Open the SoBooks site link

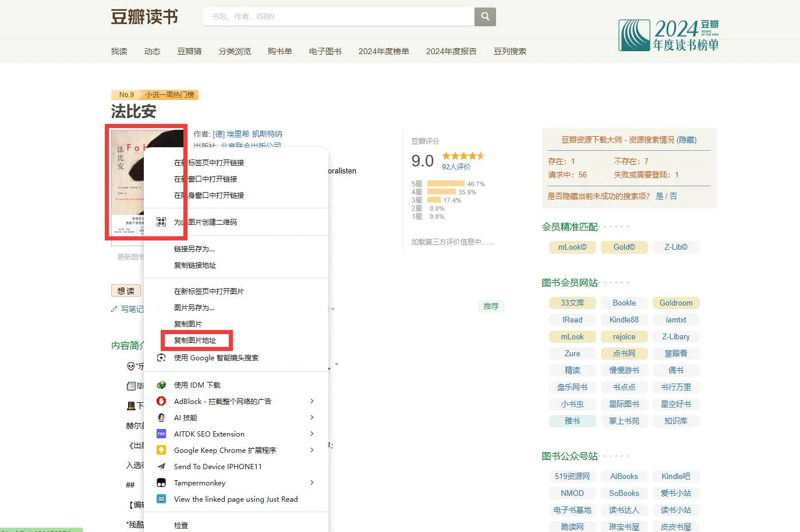624,493
